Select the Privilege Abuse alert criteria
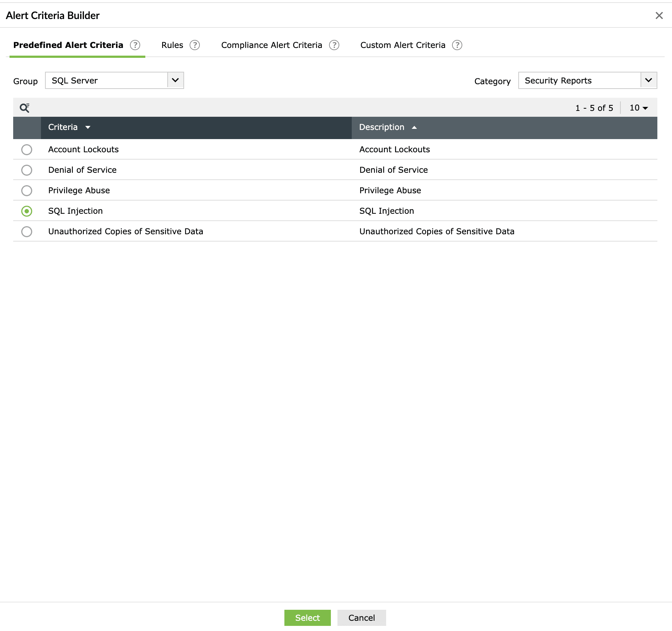Screen dimensions: 672x631 point(26,191)
